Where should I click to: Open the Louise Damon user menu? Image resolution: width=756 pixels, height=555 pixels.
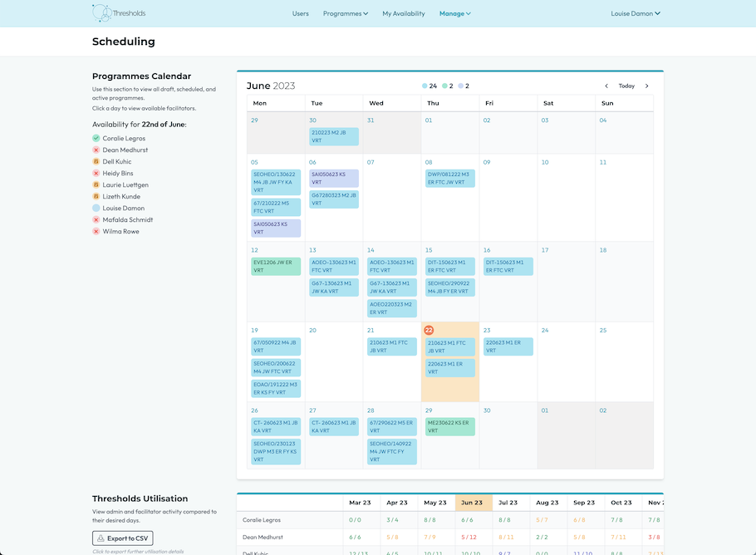point(636,13)
